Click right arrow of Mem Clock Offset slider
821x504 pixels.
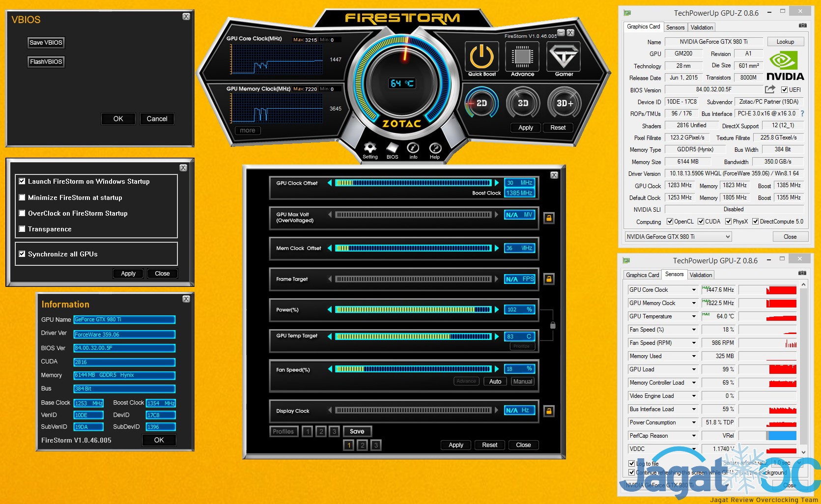(x=497, y=248)
